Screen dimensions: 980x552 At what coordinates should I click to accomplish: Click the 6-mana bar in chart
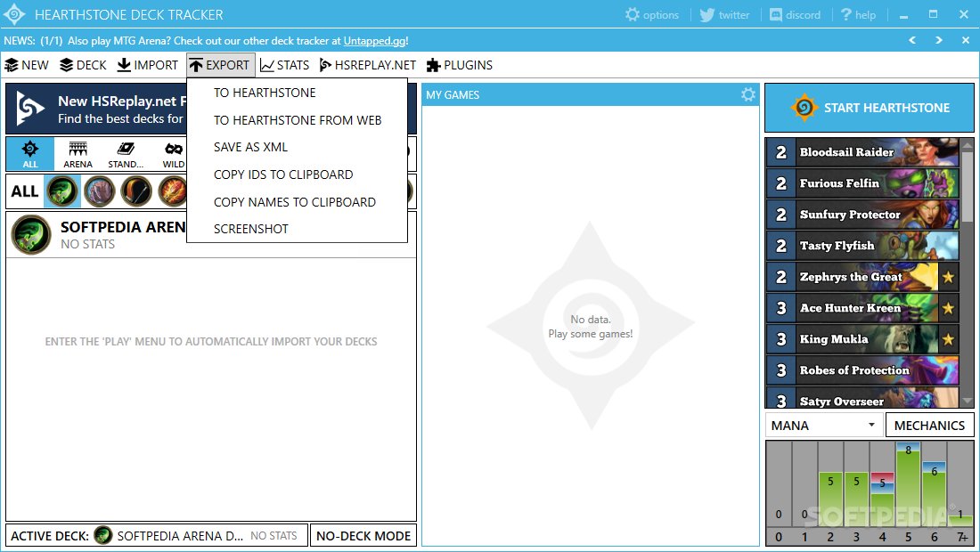(x=934, y=495)
